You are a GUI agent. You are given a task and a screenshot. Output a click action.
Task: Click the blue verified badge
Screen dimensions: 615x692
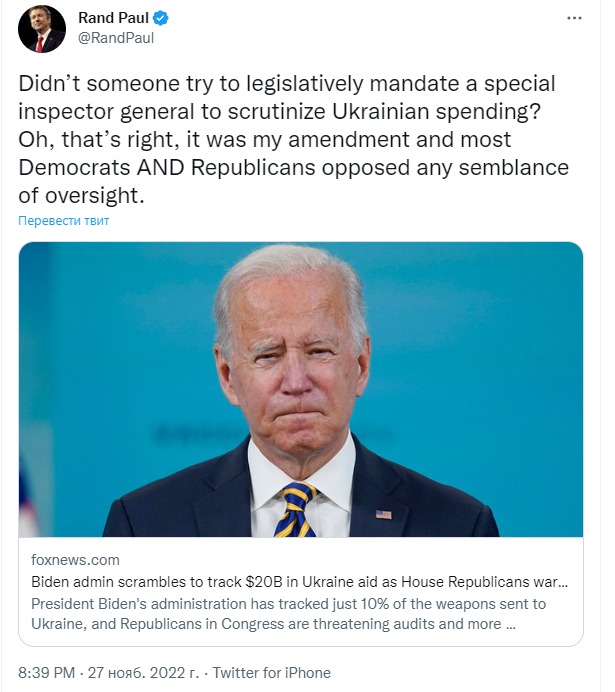coord(158,18)
